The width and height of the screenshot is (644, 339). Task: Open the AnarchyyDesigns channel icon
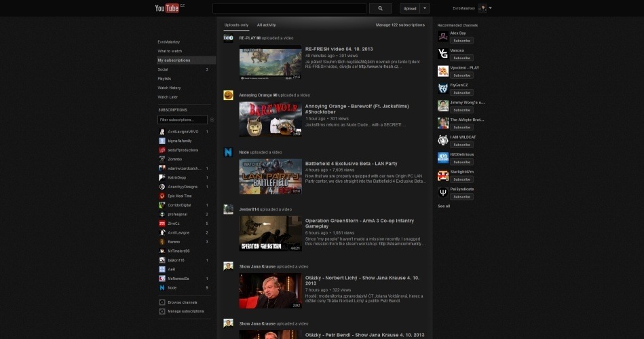162,187
